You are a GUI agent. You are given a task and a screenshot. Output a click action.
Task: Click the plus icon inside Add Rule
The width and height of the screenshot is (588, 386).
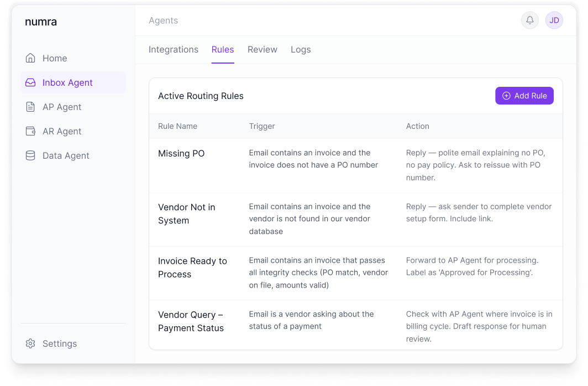pyautogui.click(x=506, y=96)
